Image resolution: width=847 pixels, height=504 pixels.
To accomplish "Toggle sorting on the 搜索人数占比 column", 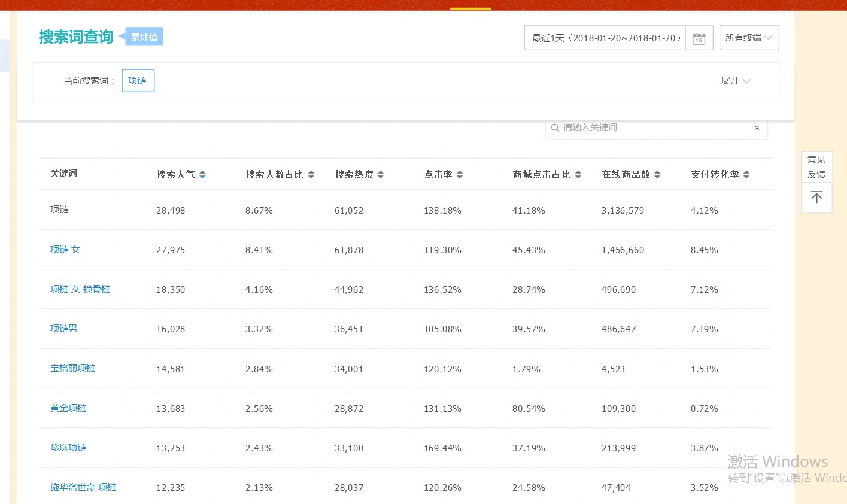I will coord(311,174).
